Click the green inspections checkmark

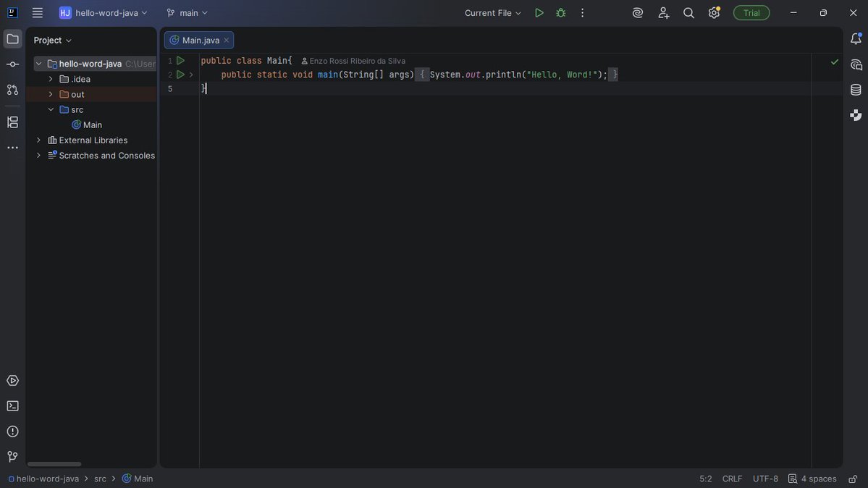coord(834,62)
